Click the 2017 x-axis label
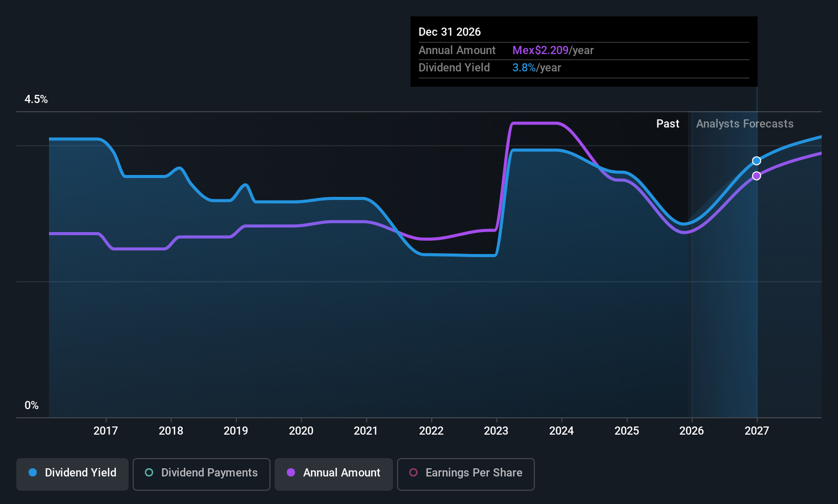Viewport: 838px width, 504px height. [x=106, y=431]
